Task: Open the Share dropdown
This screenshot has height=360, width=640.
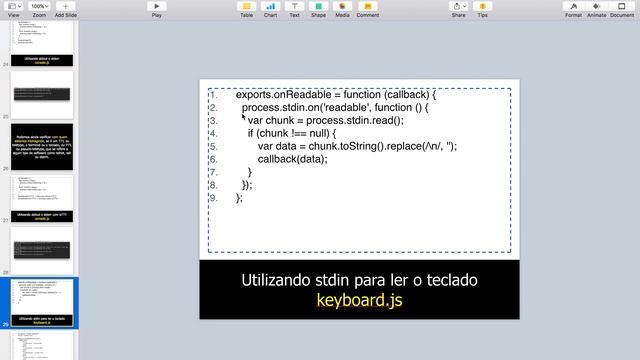Action: click(x=459, y=7)
